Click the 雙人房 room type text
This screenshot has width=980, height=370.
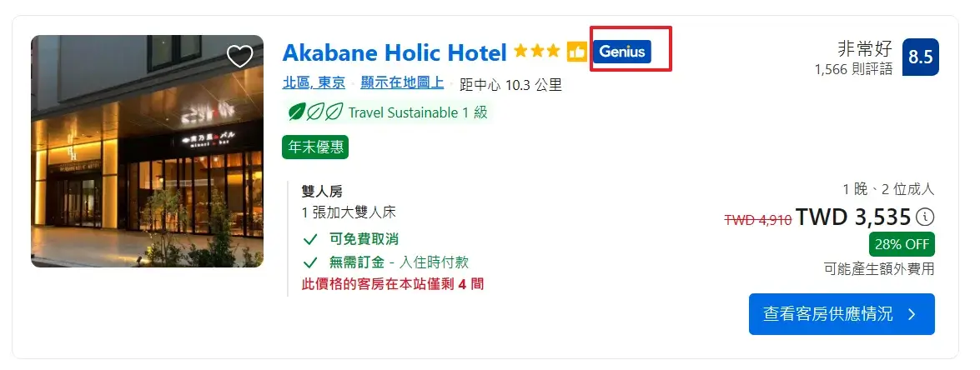click(322, 191)
